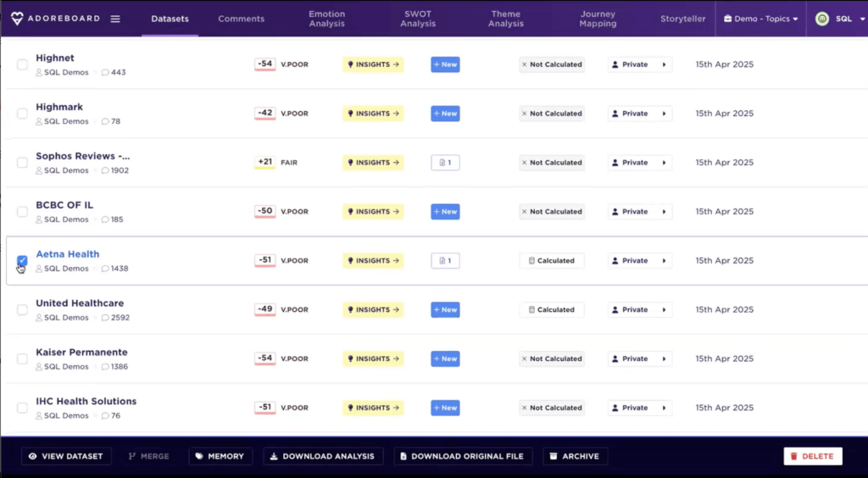Click the Merge button

(x=149, y=457)
